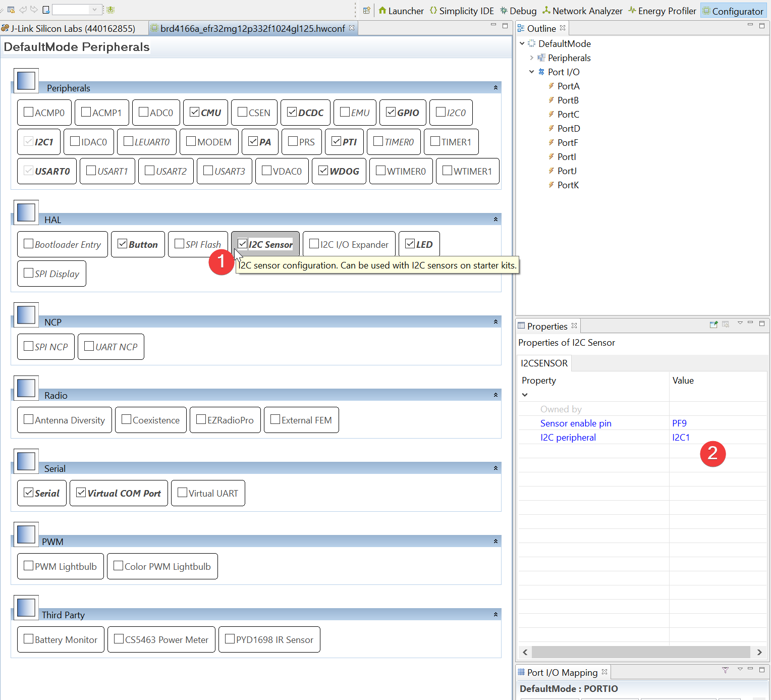Collapse the property group chevron
Screen dimensions: 771x700
[x=525, y=395]
